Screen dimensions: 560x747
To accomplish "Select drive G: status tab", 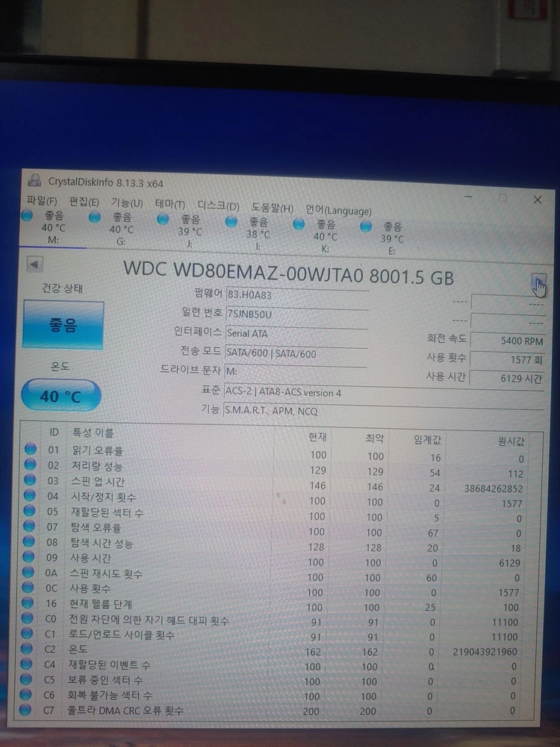I will (x=121, y=229).
